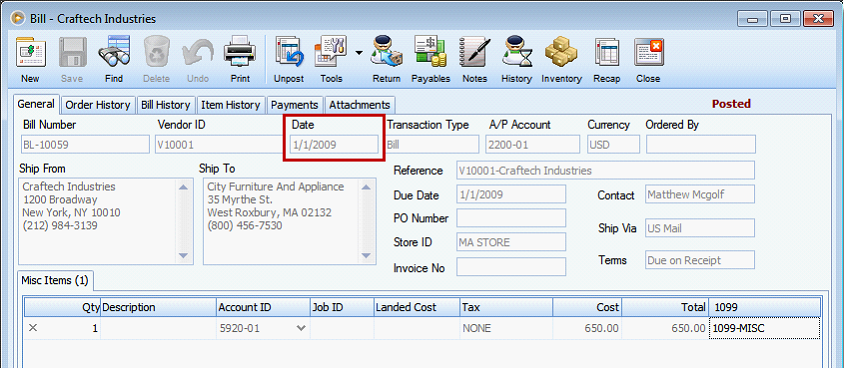Click the Tax column header

tap(506, 308)
